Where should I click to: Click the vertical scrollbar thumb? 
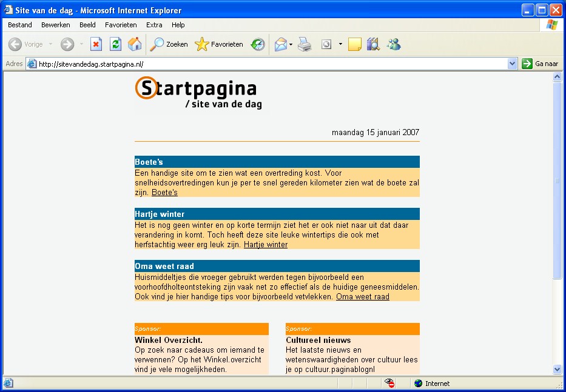click(x=557, y=181)
